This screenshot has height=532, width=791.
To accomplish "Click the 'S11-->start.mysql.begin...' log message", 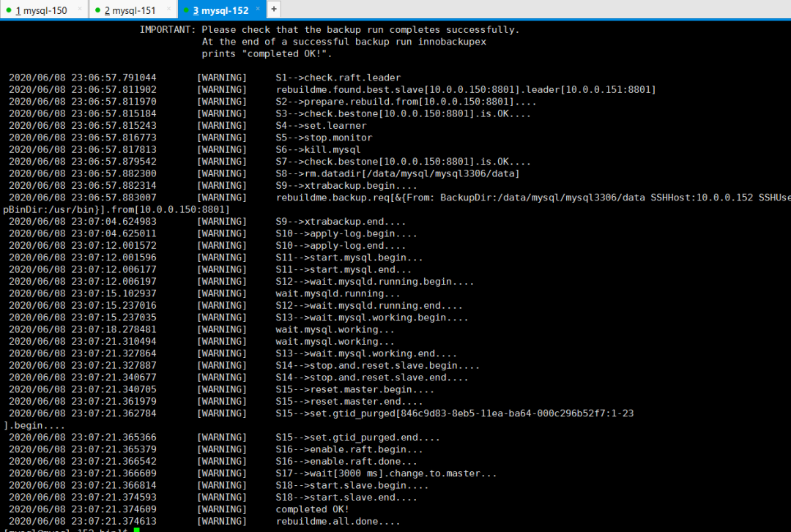I will point(349,258).
